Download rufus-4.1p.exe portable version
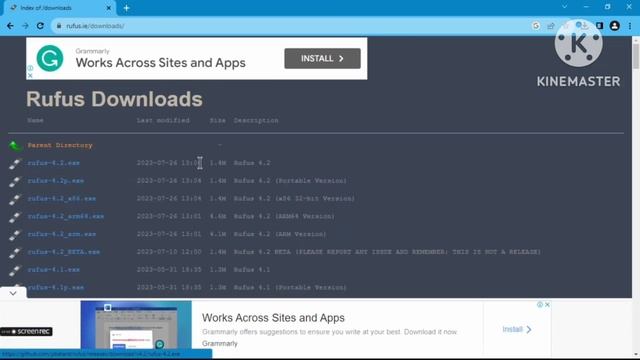Image resolution: width=640 pixels, height=360 pixels. pyautogui.click(x=56, y=287)
